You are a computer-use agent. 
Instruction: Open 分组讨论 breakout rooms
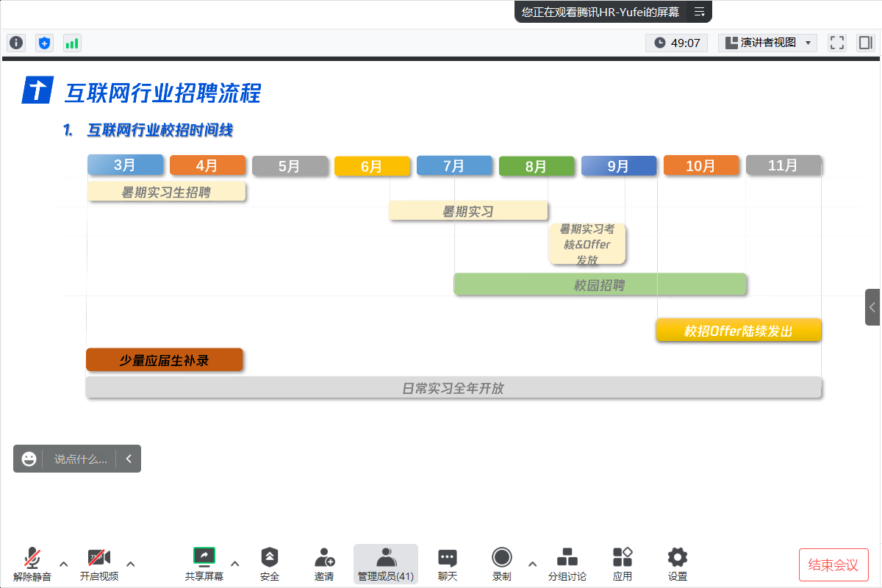(567, 564)
